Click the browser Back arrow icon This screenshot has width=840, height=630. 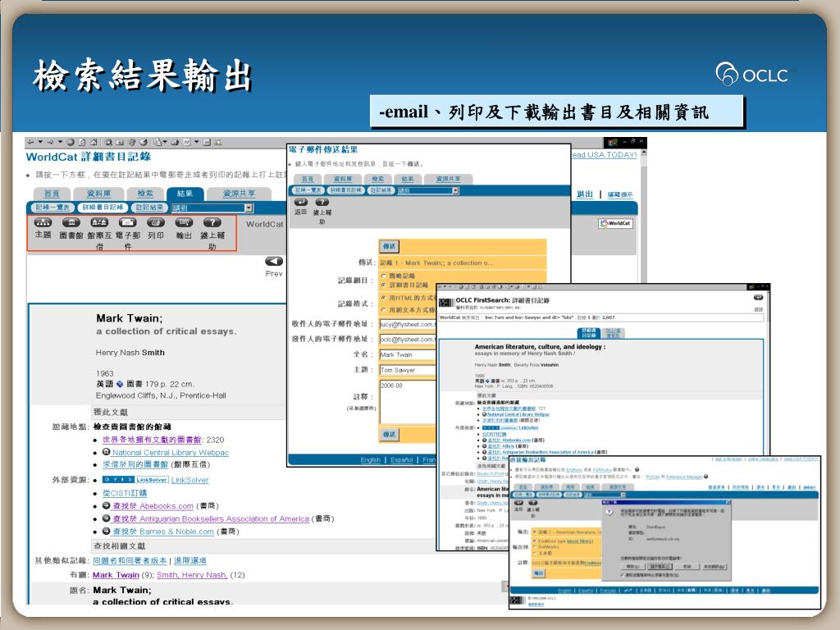[x=30, y=142]
